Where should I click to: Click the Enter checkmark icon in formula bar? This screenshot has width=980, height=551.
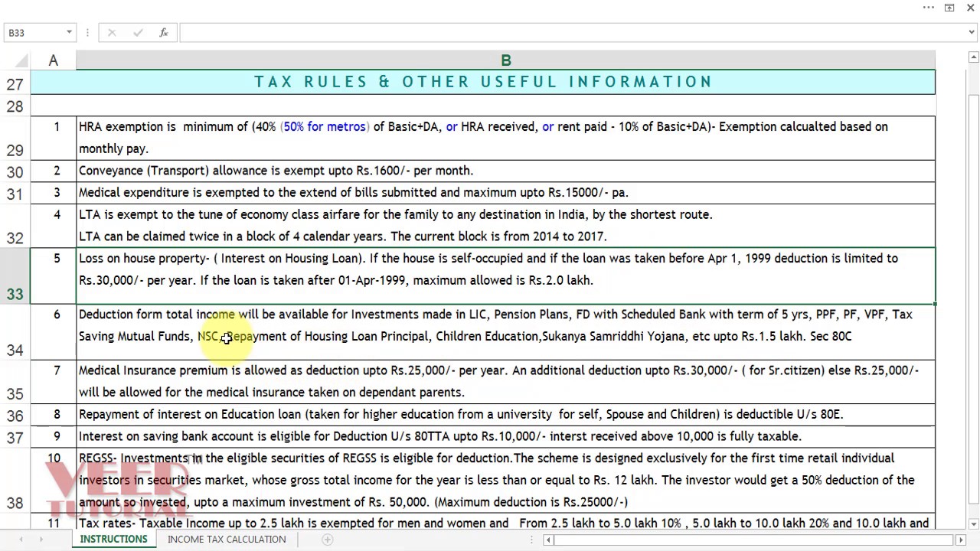point(138,32)
